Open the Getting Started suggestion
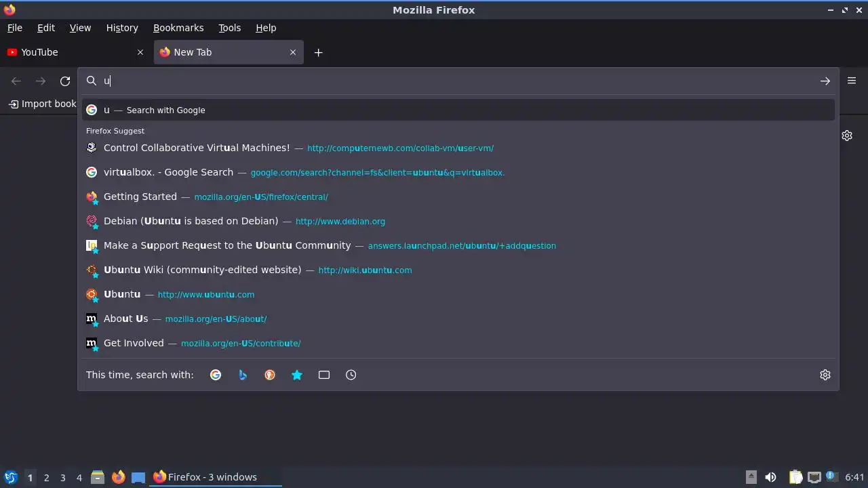This screenshot has width=868, height=488. pos(458,197)
